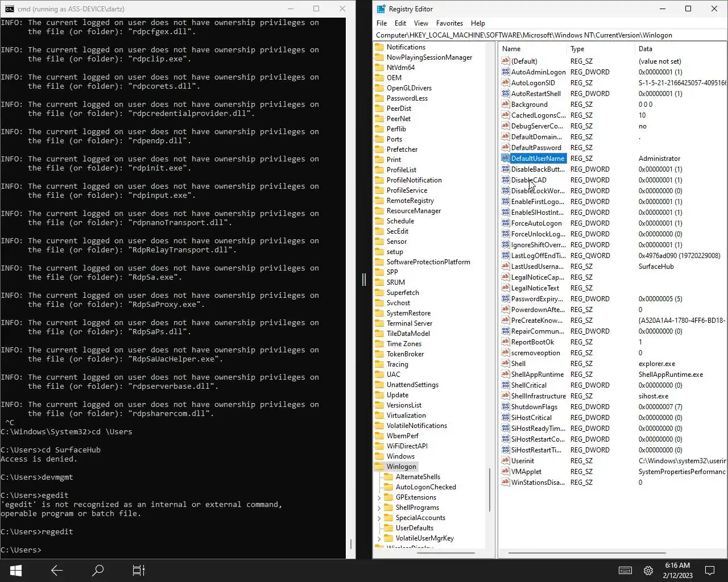Sort values by the Data column header
This screenshot has height=582, width=728.
(x=681, y=49)
